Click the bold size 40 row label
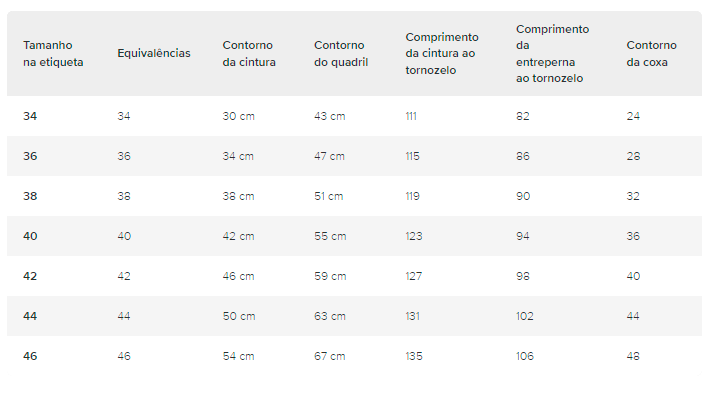 pos(30,236)
